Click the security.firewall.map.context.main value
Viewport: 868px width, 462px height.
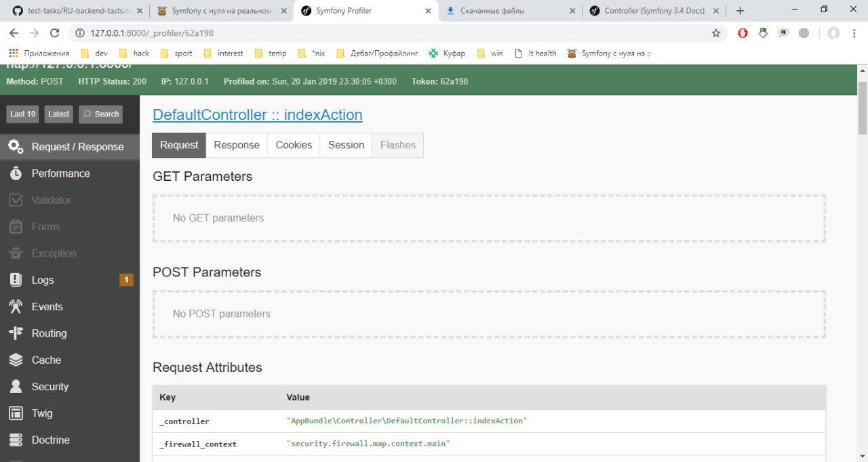[368, 444]
